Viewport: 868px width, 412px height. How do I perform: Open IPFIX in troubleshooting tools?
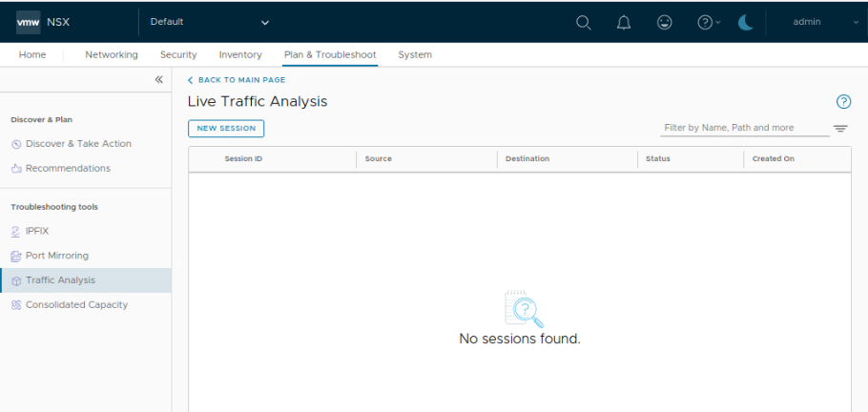[37, 231]
